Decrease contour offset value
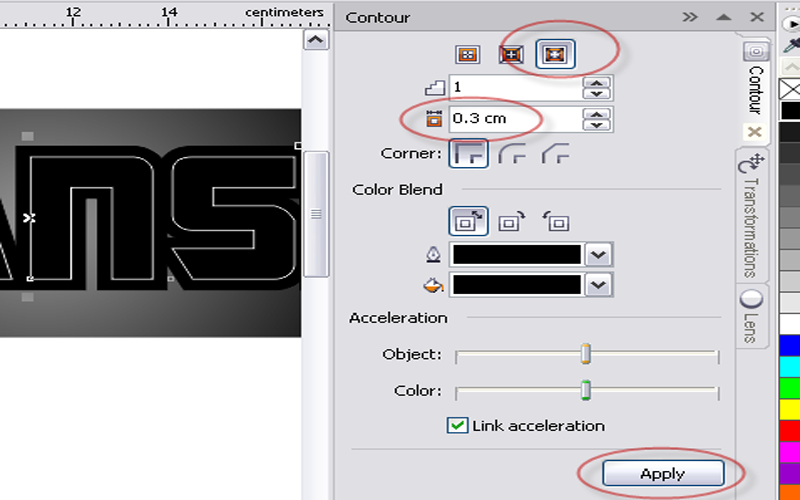This screenshot has width=800, height=500. (x=597, y=125)
